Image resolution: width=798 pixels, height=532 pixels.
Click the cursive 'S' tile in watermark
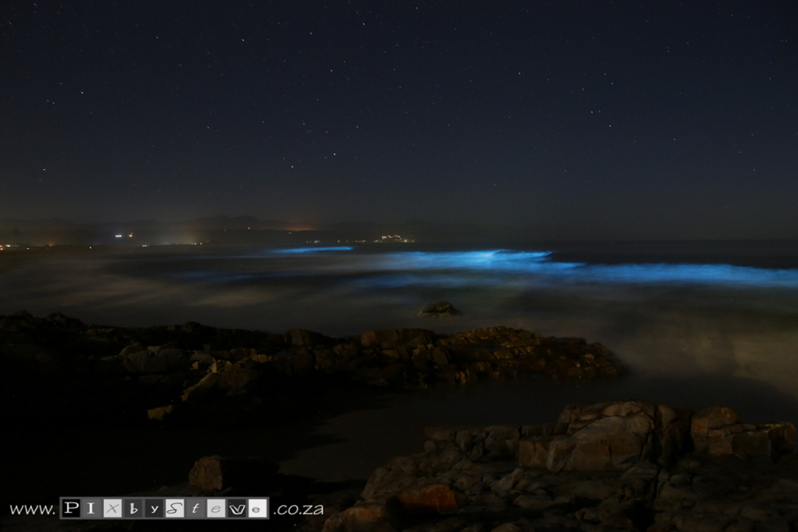click(174, 509)
